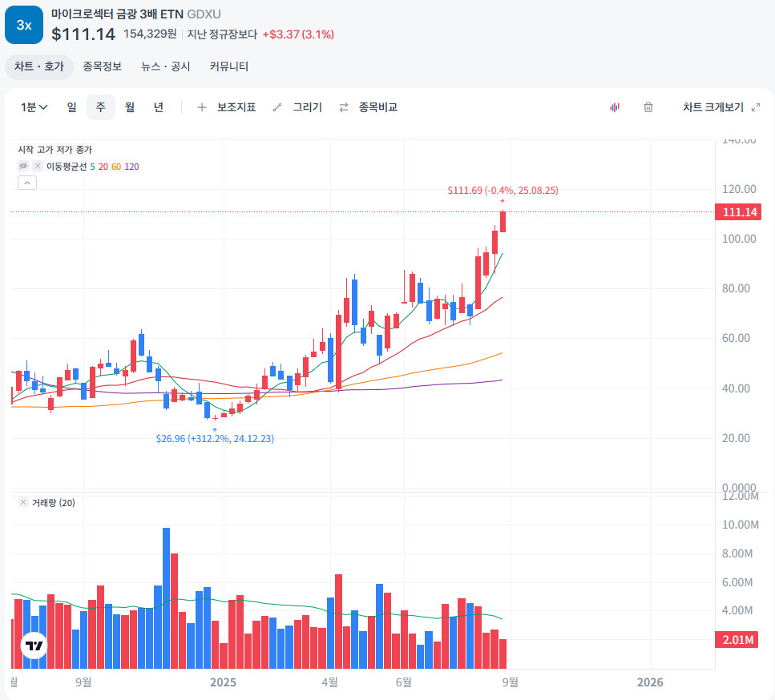The width and height of the screenshot is (775, 700).
Task: Click the 20 moving average color label
Action: (103, 167)
